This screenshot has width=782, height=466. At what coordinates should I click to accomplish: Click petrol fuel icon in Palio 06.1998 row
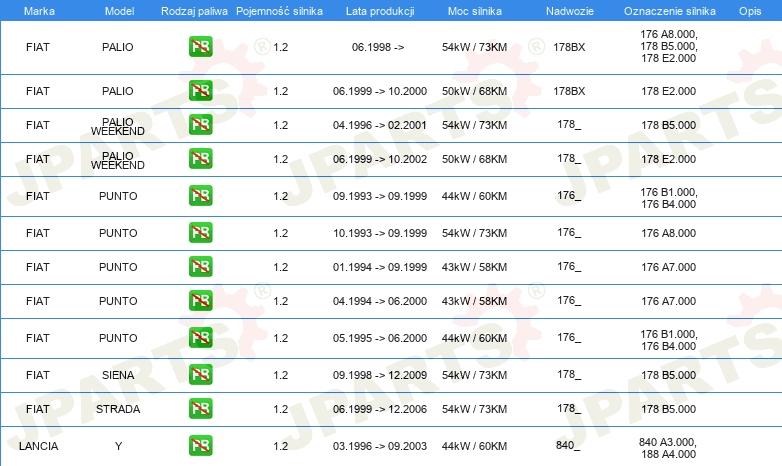(x=200, y=47)
